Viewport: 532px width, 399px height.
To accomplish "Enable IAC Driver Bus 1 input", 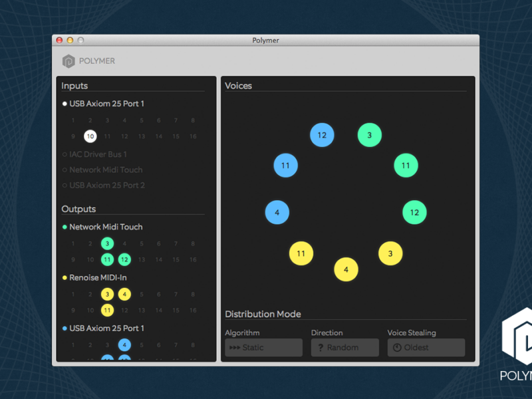I will coord(94,154).
